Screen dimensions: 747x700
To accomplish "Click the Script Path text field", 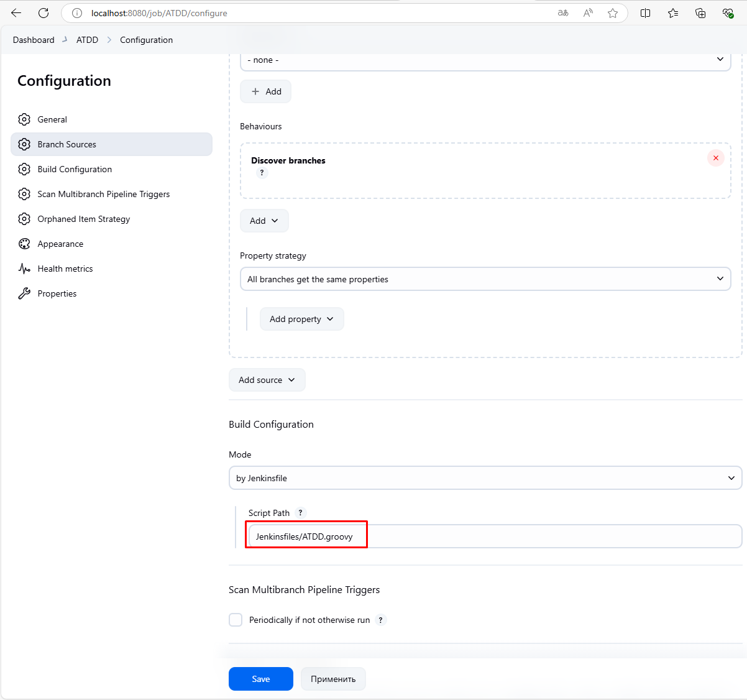I will 494,537.
